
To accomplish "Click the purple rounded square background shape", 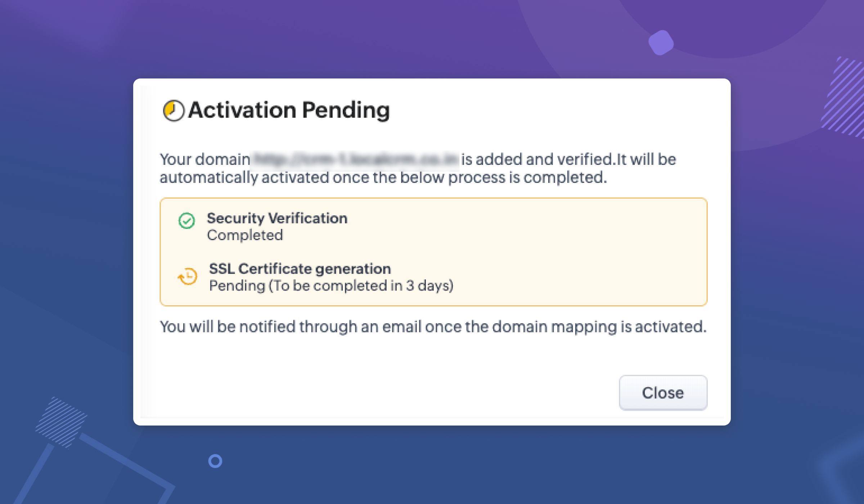I will (661, 42).
